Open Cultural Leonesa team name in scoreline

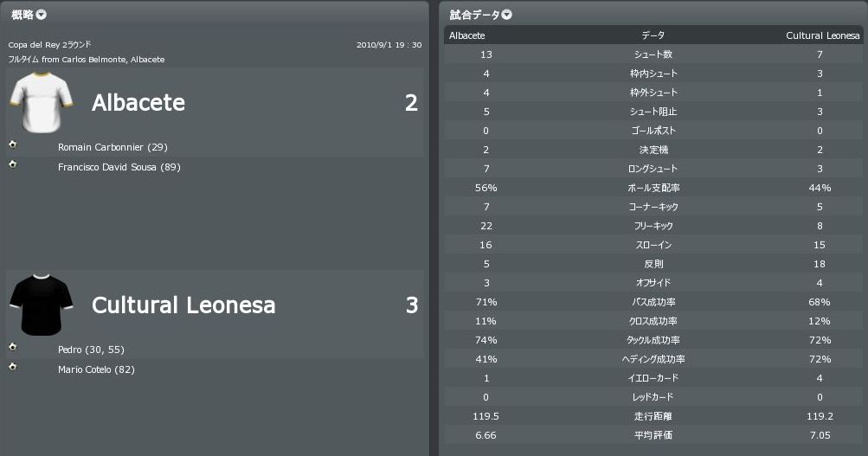pos(183,305)
